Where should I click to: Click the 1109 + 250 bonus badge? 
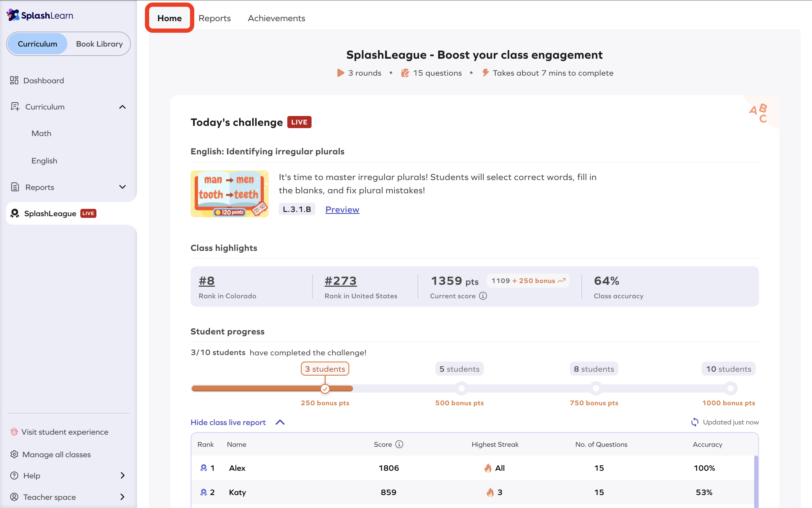(528, 281)
